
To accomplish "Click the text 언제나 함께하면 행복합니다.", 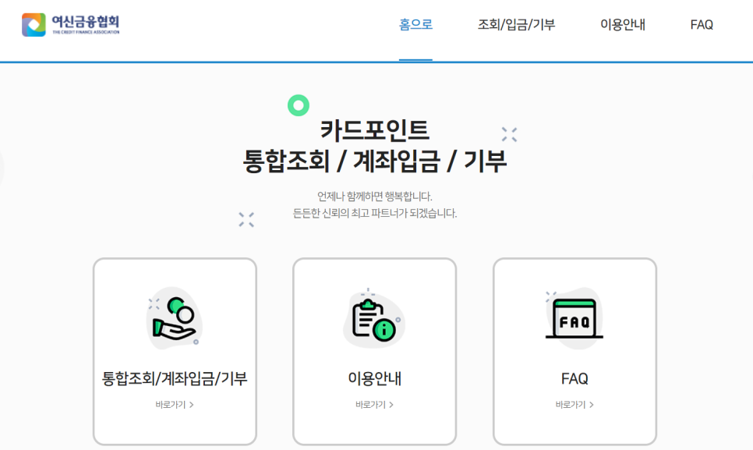I will [375, 196].
